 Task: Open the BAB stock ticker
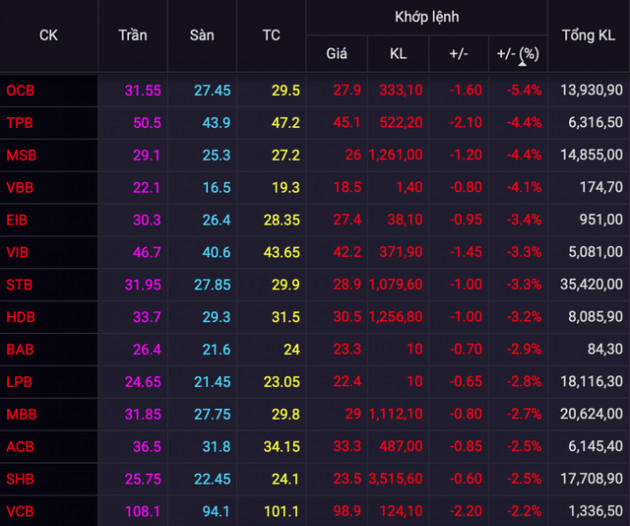coord(20,350)
